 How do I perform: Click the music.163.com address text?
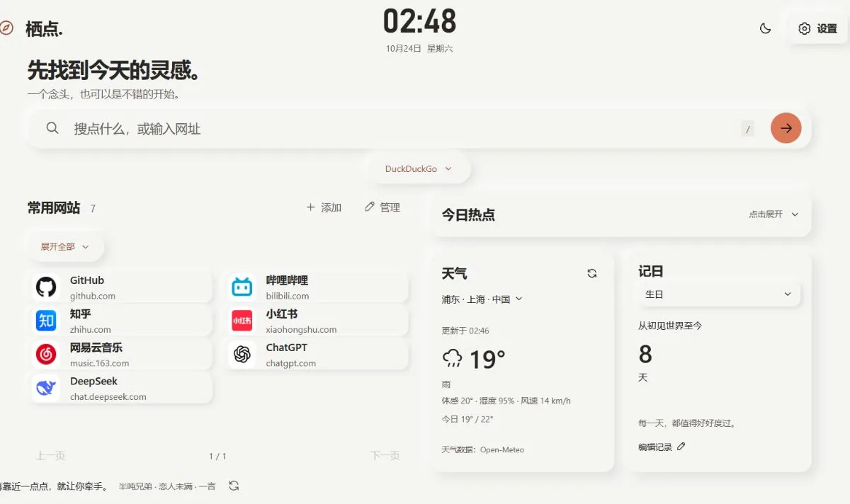[99, 363]
